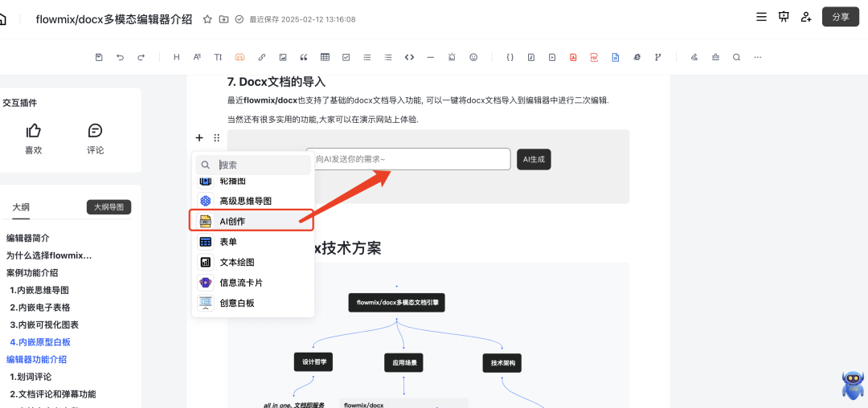Click the icon labeled PDF
The width and height of the screenshot is (868, 408).
(x=594, y=57)
